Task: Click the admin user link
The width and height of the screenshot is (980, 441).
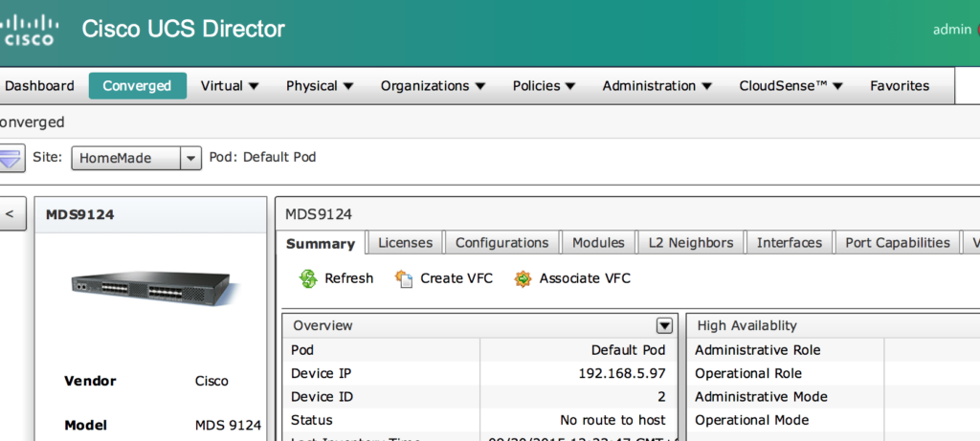Action: [952, 30]
